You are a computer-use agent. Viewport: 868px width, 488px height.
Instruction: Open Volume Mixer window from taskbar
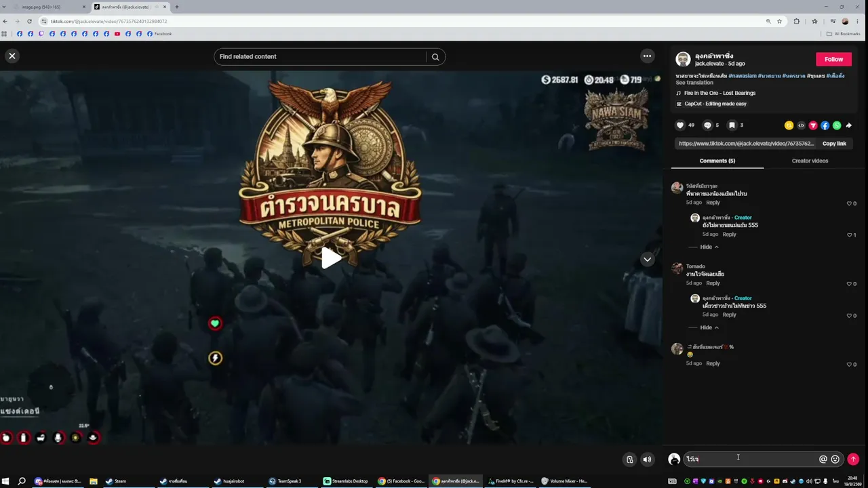coord(564,481)
